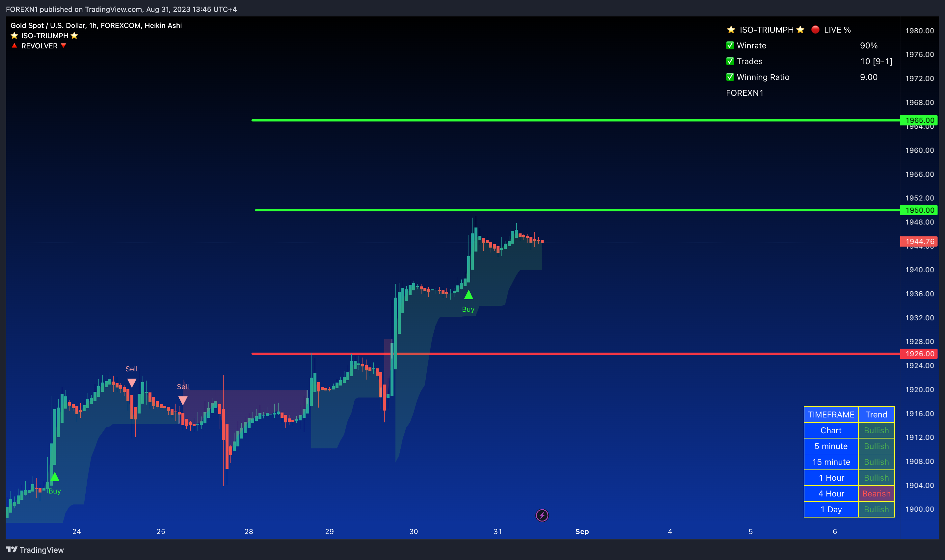
Task: Click the 1 Day timeframe cell
Action: [831, 509]
